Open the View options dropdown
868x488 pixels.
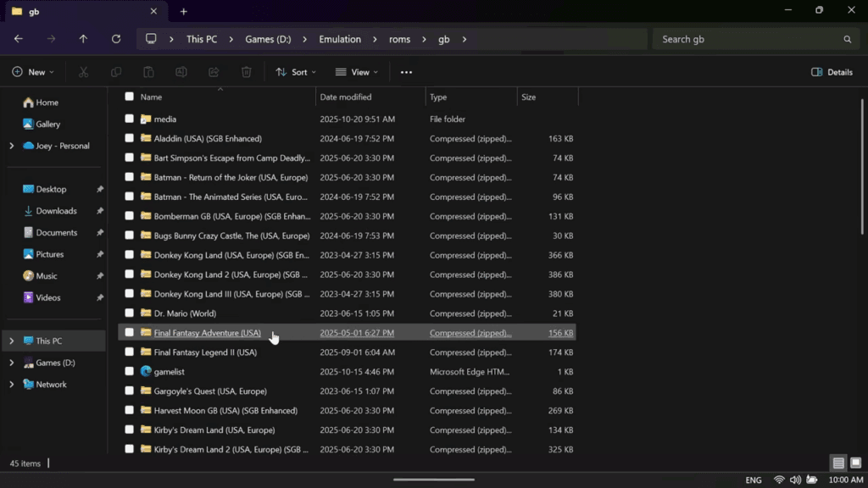click(x=356, y=72)
